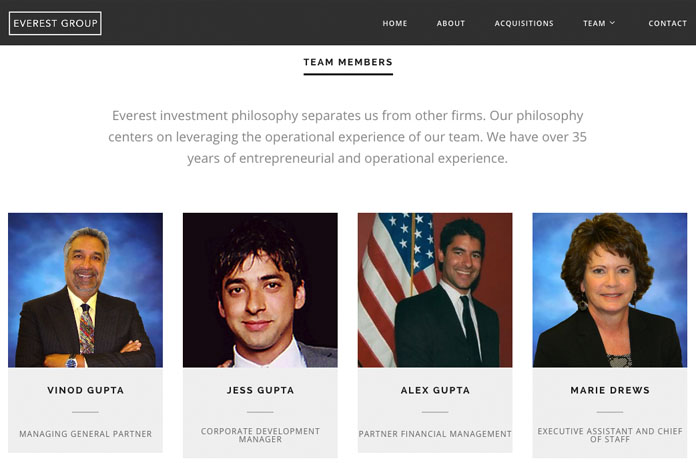Select the Jess Gupta name link

coord(260,390)
